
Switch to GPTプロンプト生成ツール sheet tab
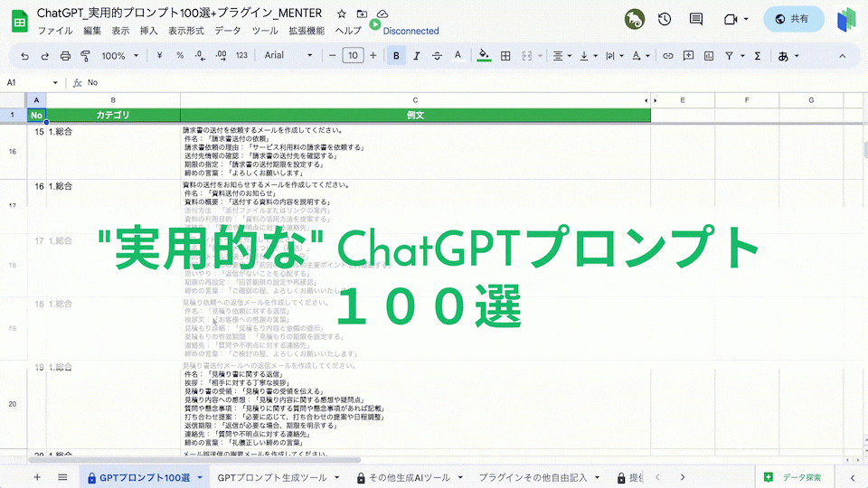272,477
